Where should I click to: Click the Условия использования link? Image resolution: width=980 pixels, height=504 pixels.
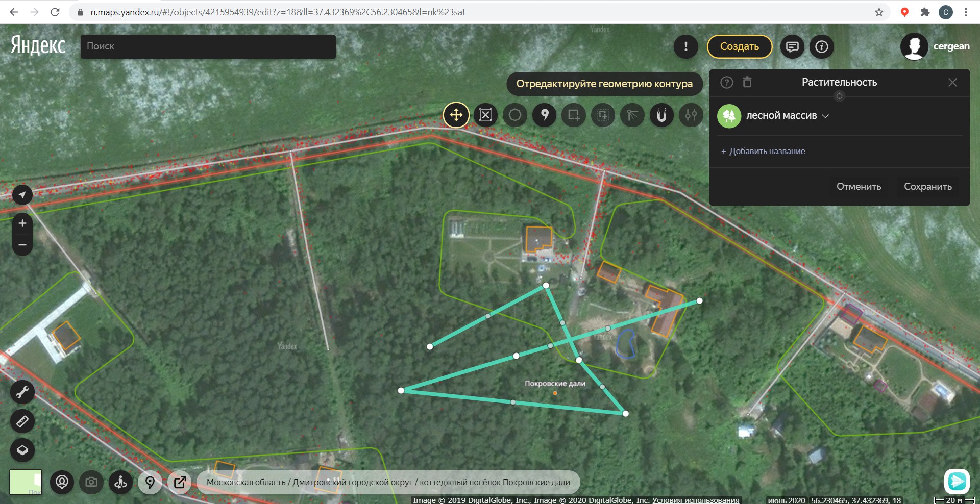coord(695,500)
